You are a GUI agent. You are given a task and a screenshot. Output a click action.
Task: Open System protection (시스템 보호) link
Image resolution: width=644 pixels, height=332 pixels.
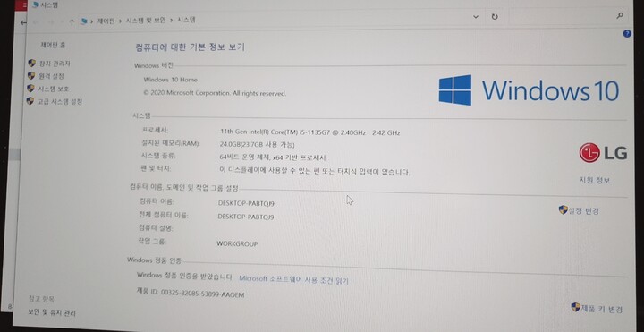(54, 89)
